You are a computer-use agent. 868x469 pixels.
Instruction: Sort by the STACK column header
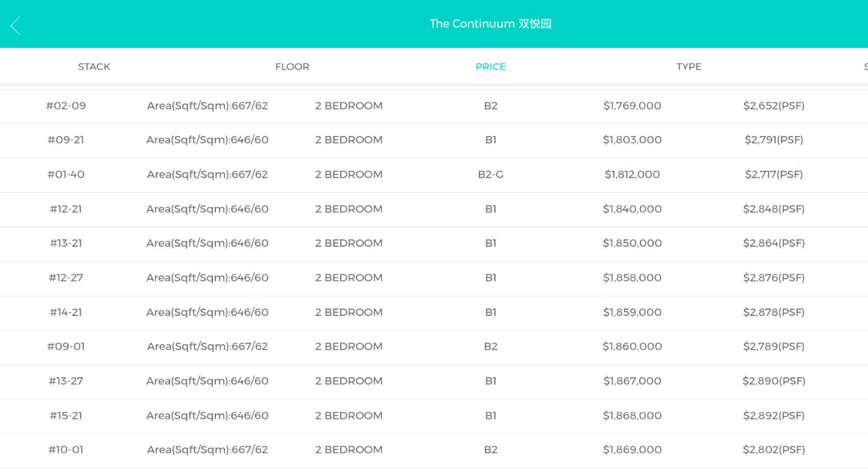(x=94, y=67)
